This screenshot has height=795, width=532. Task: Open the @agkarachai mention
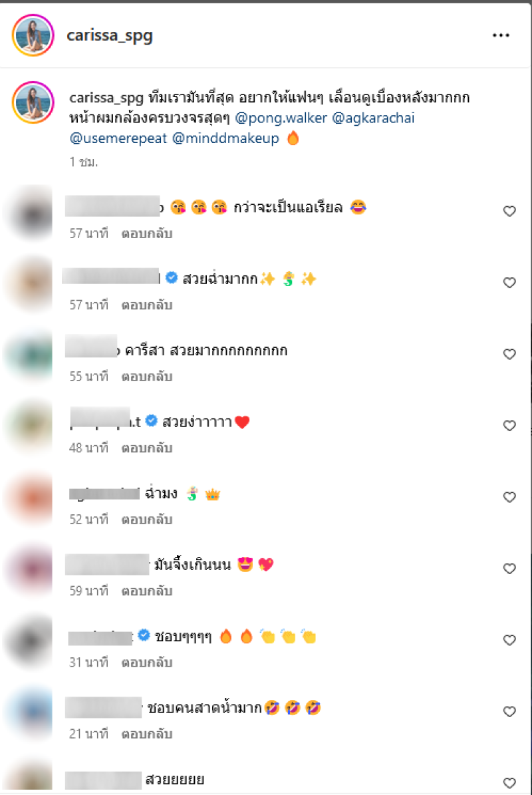[373, 118]
